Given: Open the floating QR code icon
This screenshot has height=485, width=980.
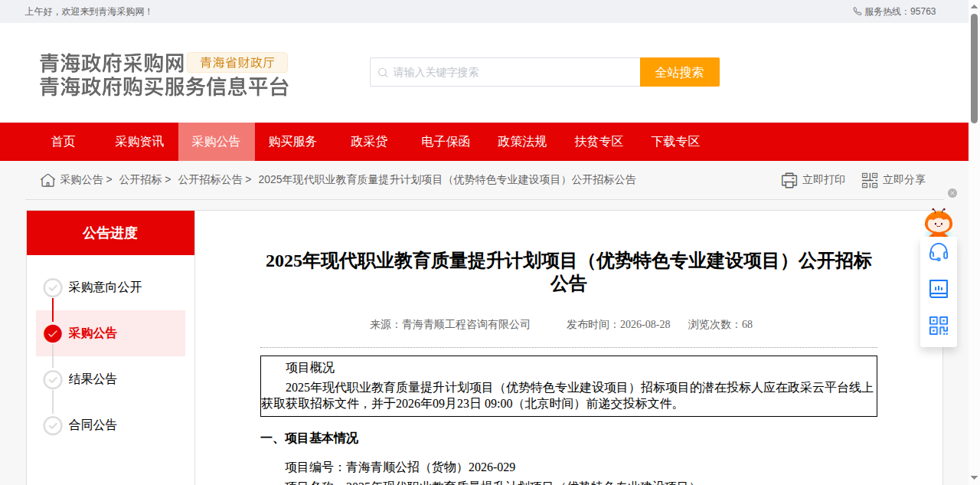Looking at the screenshot, I should click(x=939, y=326).
